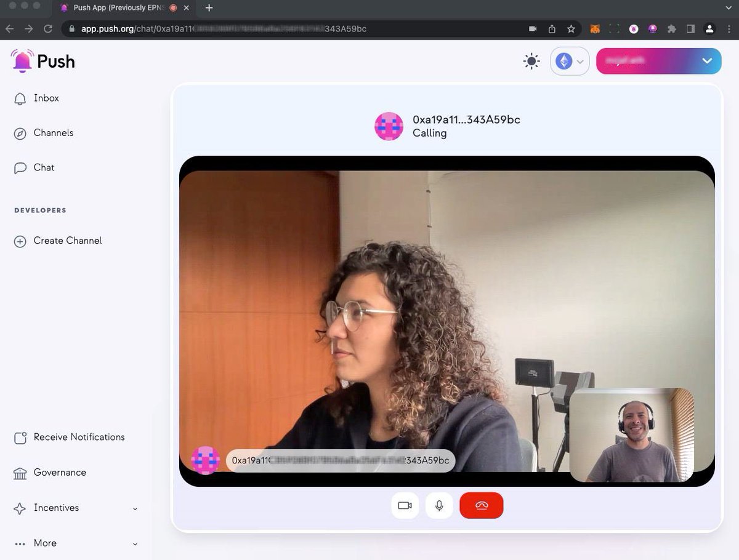
Task: Open the tab search chevron
Action: 729,8
